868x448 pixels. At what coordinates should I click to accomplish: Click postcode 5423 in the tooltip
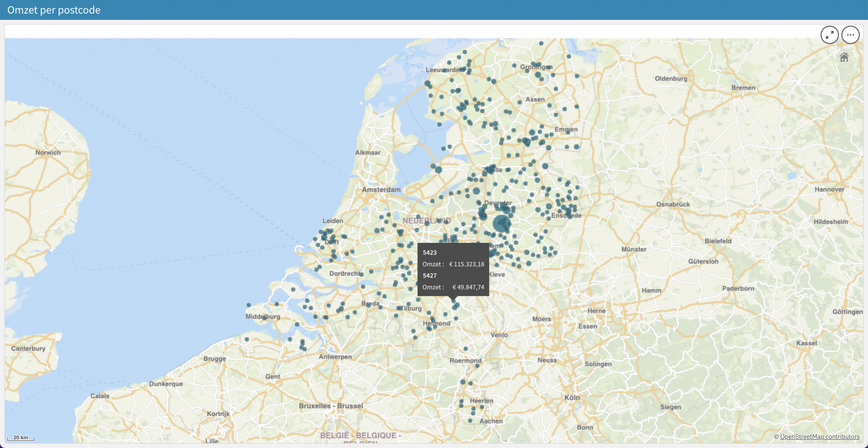430,252
